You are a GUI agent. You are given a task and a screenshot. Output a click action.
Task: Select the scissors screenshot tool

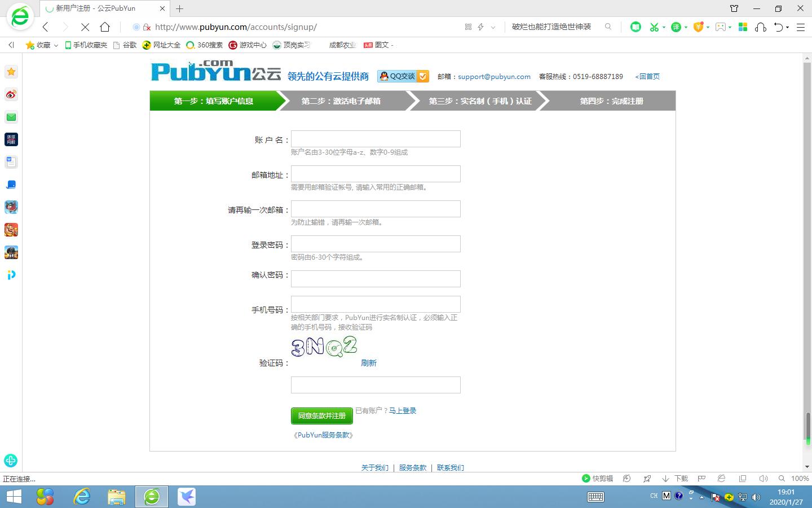[655, 27]
